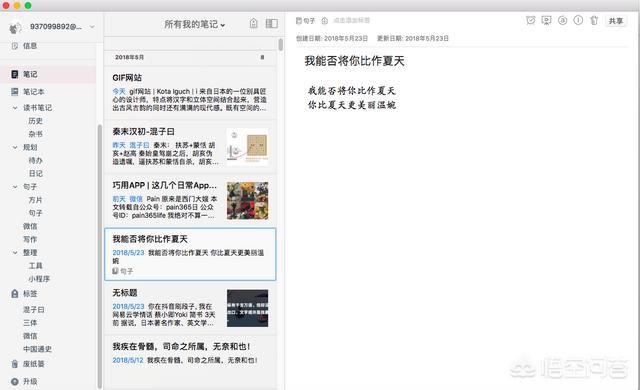The height and width of the screenshot is (390, 640).
Task: Click the add-tag icon next to 句子 notebook
Action: 324,20
